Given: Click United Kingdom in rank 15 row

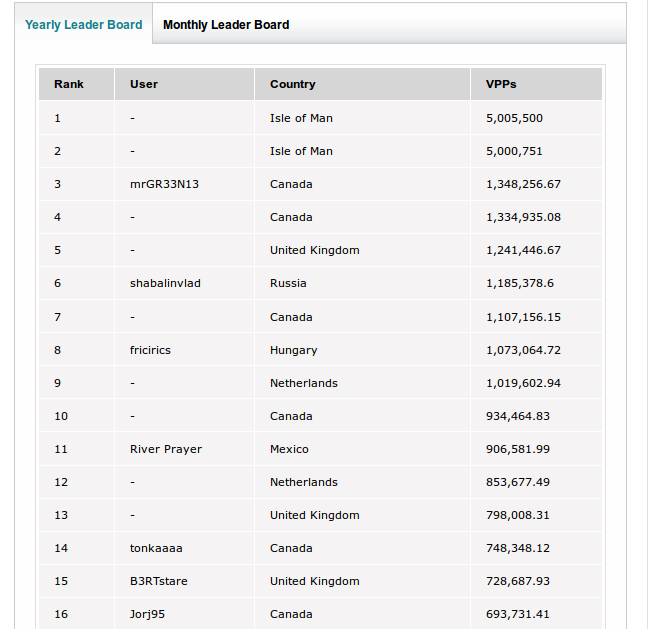Looking at the screenshot, I should click(x=315, y=581).
